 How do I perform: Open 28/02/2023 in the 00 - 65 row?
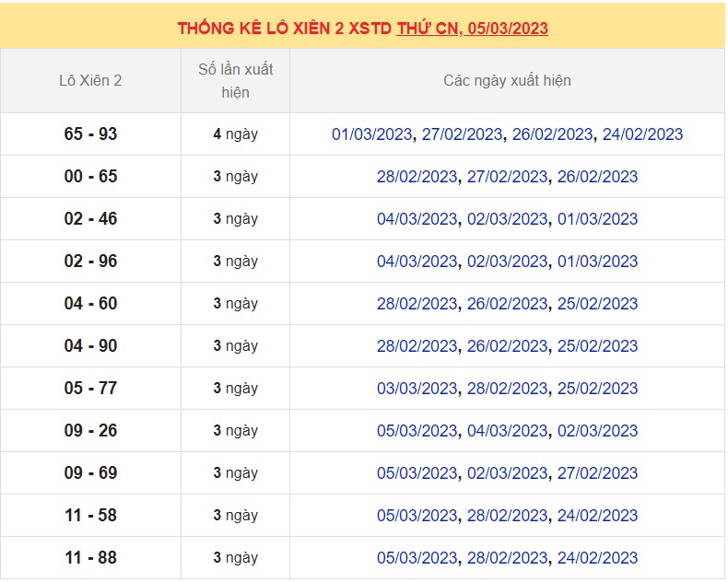pyautogui.click(x=417, y=177)
